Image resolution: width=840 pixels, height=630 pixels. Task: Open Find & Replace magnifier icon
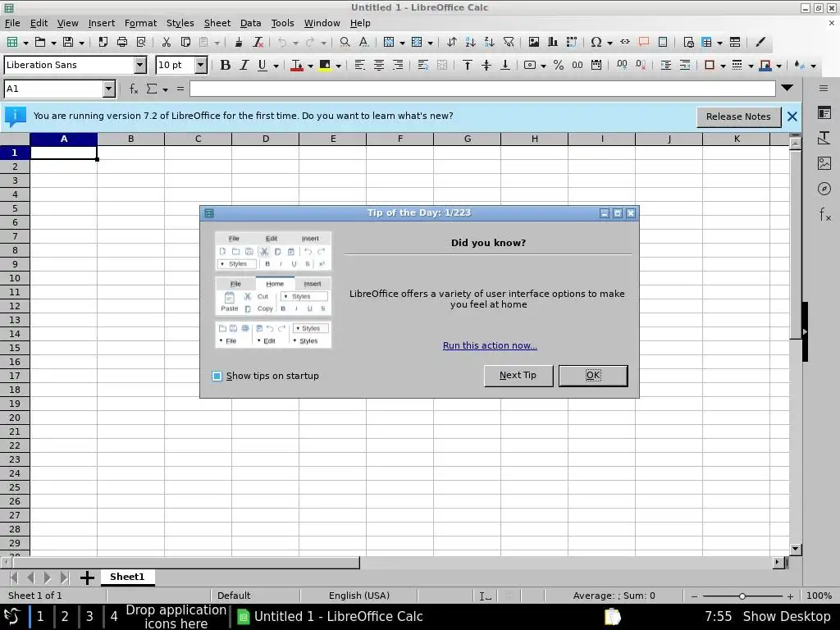pyautogui.click(x=345, y=43)
